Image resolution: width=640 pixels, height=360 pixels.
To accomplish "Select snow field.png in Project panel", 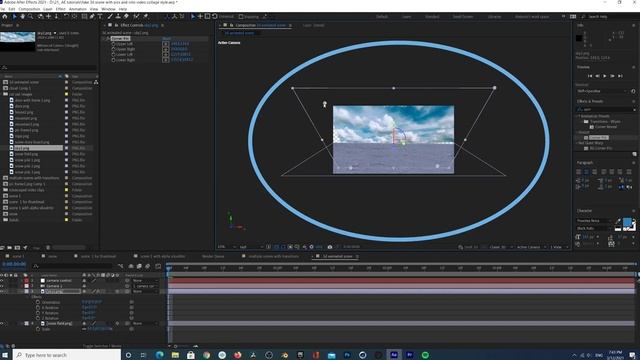I will [26, 154].
